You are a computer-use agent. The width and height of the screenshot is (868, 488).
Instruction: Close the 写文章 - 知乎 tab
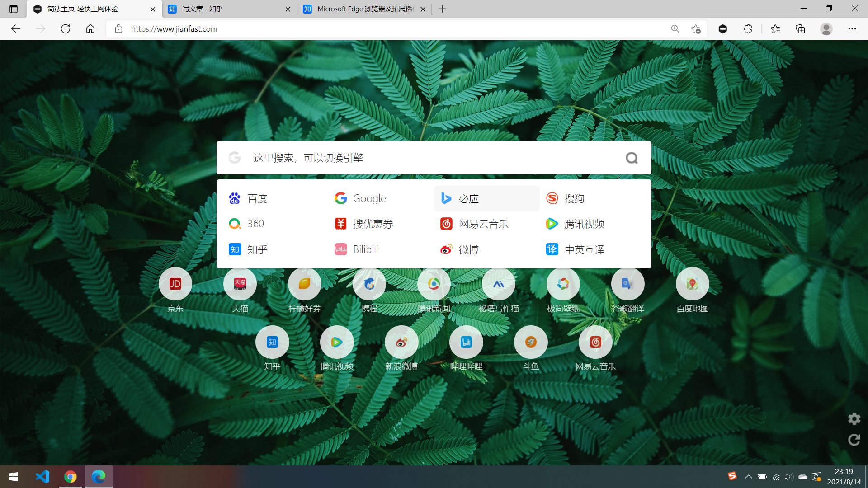288,9
